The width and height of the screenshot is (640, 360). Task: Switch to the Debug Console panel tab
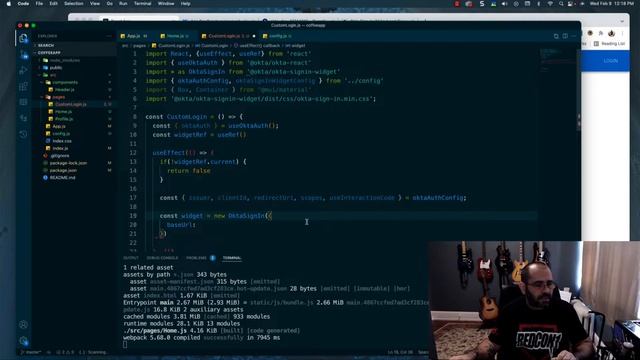tap(162, 258)
